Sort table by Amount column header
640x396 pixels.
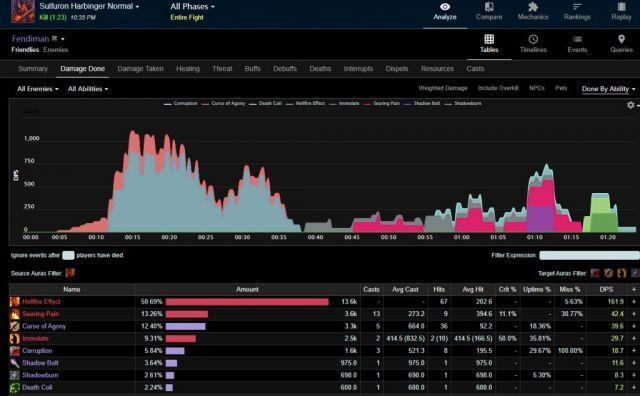pyautogui.click(x=247, y=289)
